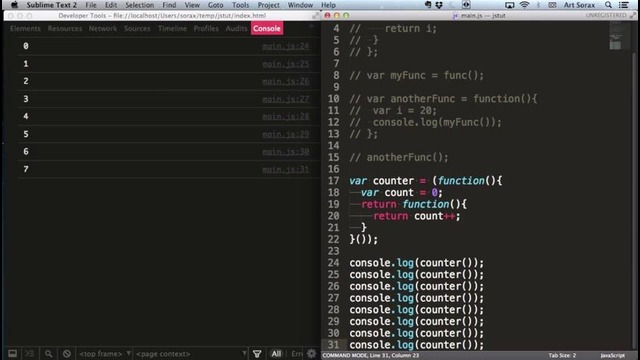Open DevTools settings gear
The height and width of the screenshot is (360, 640).
click(311, 353)
